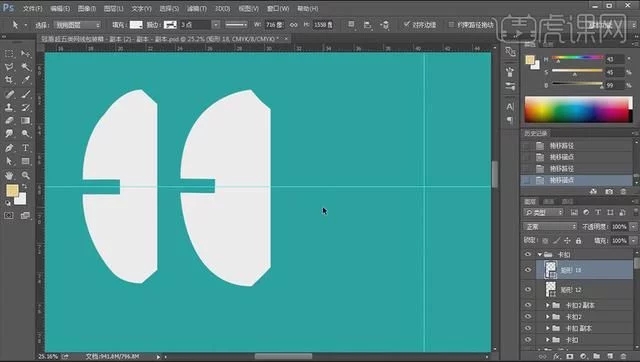Select the Polygonal Lasso tool
Screen dimensions: 640x362
click(x=9, y=67)
